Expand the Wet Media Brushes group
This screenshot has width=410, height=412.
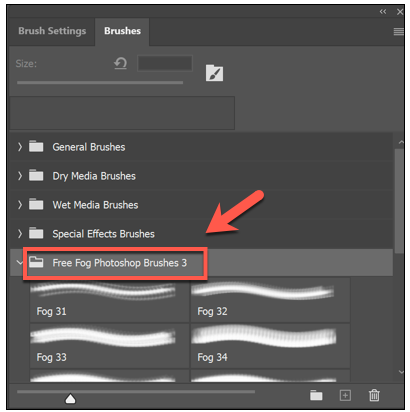click(20, 205)
